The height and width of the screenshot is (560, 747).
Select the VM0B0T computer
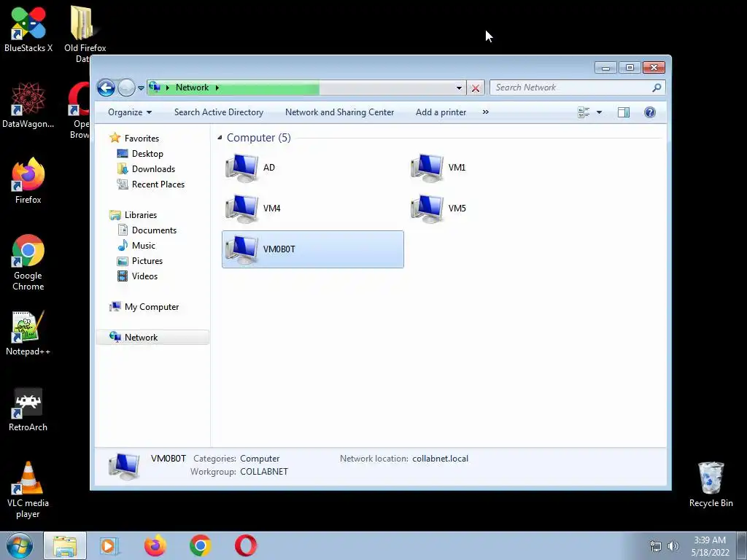(x=312, y=249)
